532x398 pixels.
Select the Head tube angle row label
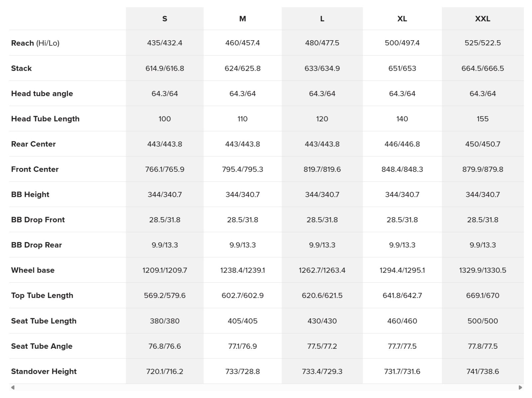42,93
